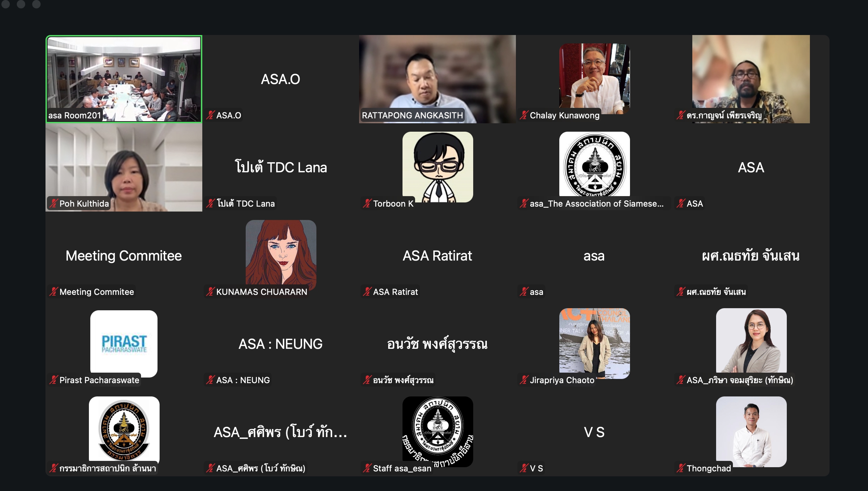This screenshot has width=868, height=491.
Task: Click the Pirast Pacharaswate profile picture
Action: [124, 344]
